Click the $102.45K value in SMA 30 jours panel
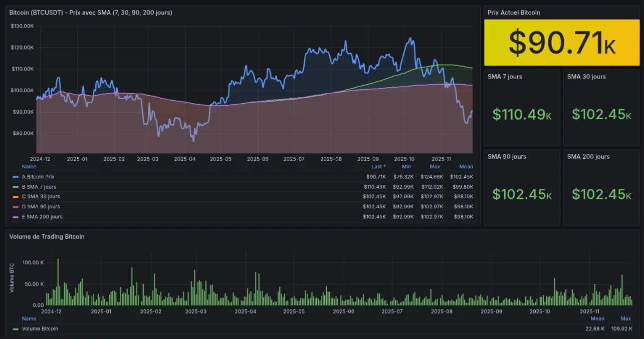Image resolution: width=644 pixels, height=339 pixels. pyautogui.click(x=601, y=115)
